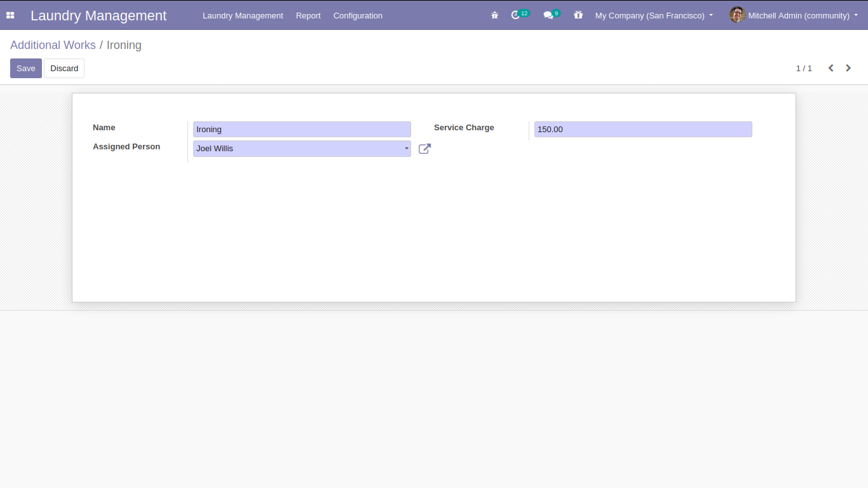Discard changes to the record
The image size is (868, 488).
(x=64, y=69)
